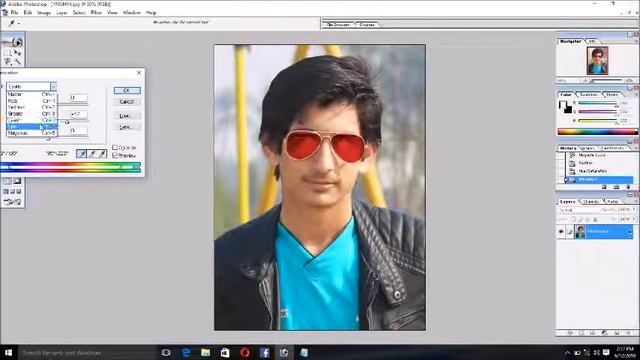Image resolution: width=640 pixels, height=360 pixels.
Task: Choose Master in the Edit dropdown list
Action: click(32, 94)
